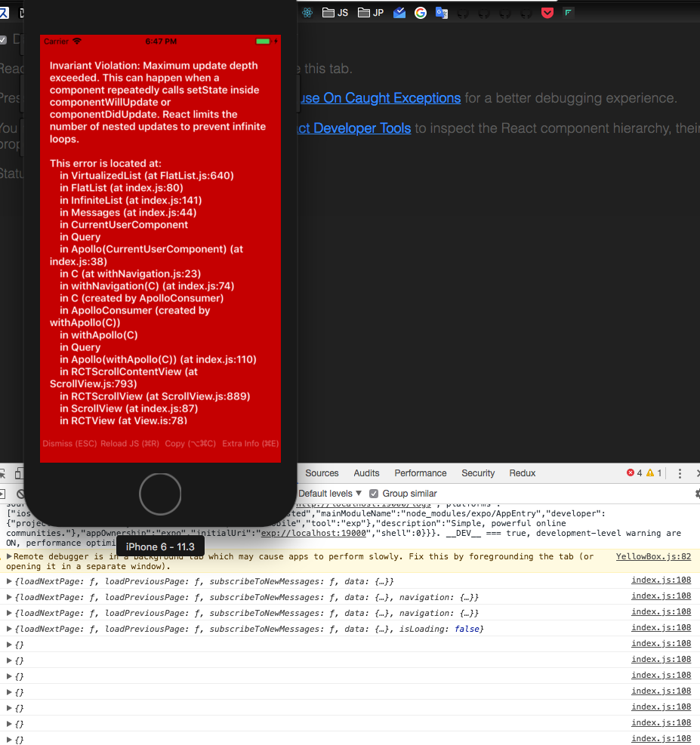
Task: Switch to the Audits tab
Action: [x=366, y=473]
